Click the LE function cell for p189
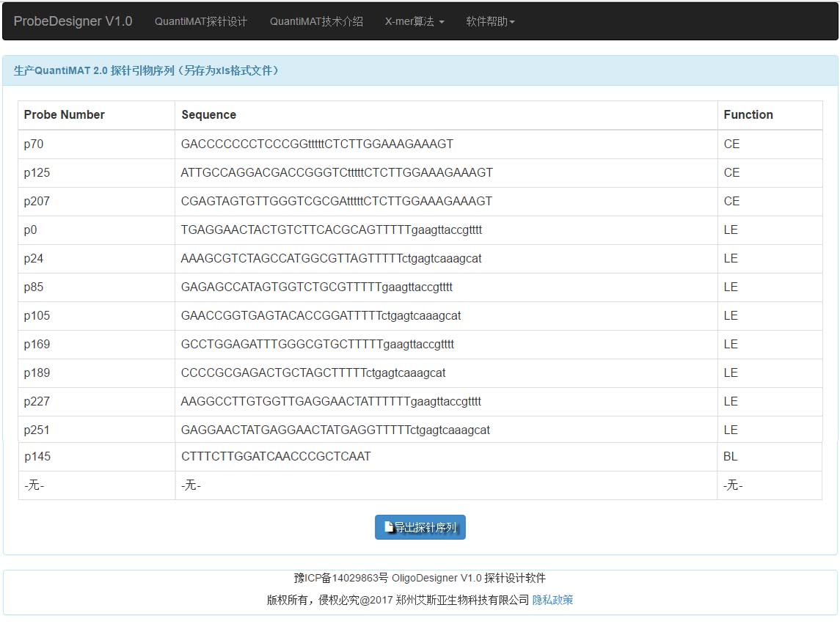 [x=770, y=372]
